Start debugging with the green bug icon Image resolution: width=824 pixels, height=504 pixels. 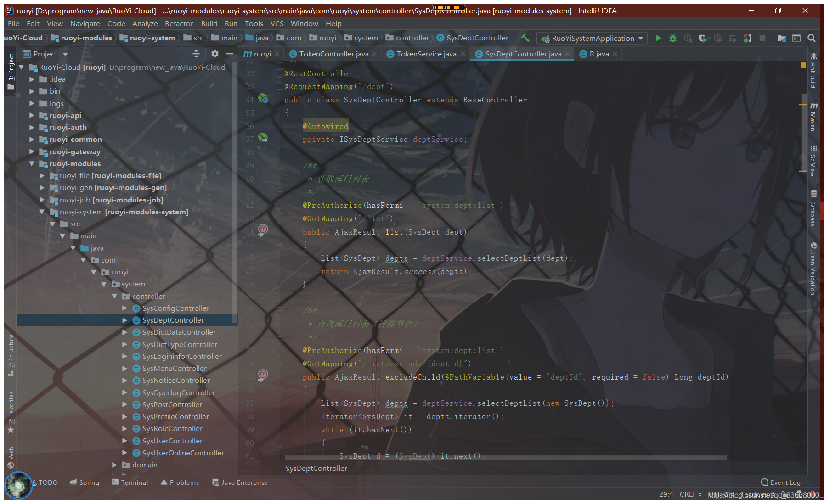[x=673, y=38]
